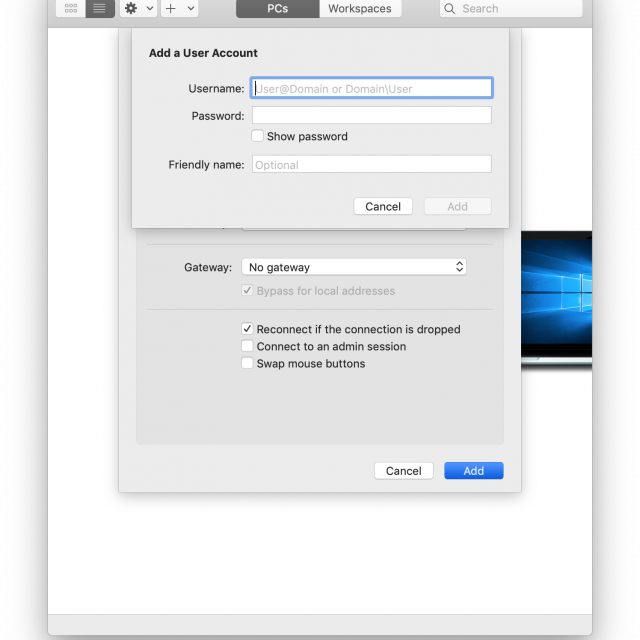Click the search magnifier icon
This screenshot has height=640, width=640.
click(451, 8)
